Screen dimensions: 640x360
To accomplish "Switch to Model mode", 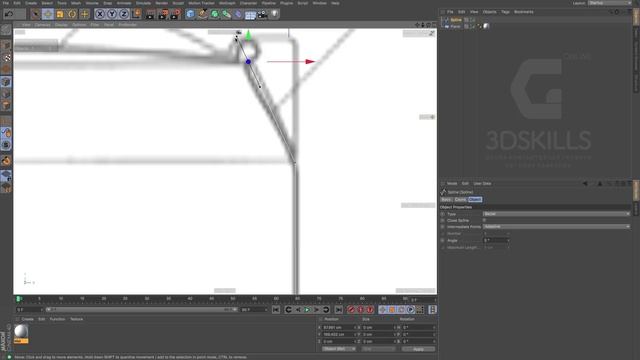I will pos(6,45).
